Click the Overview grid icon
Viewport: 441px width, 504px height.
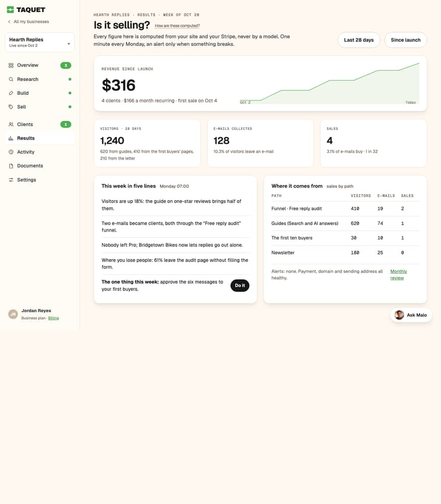pos(11,65)
